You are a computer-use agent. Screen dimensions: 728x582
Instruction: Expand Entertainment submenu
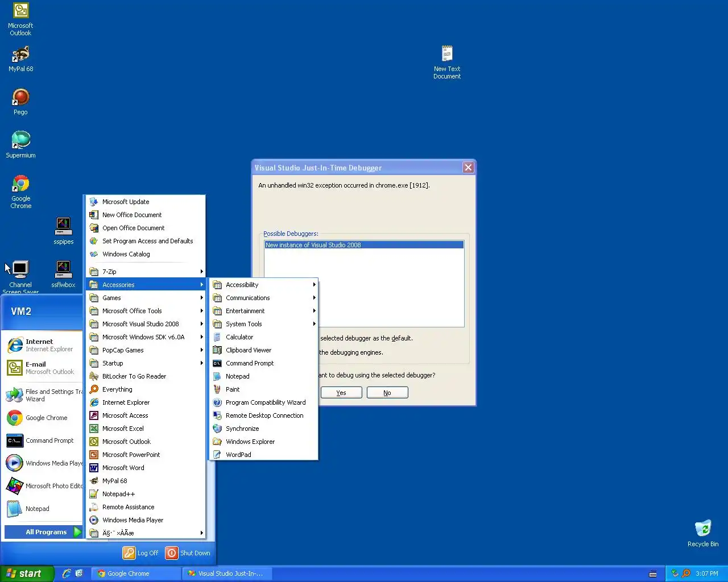point(264,311)
